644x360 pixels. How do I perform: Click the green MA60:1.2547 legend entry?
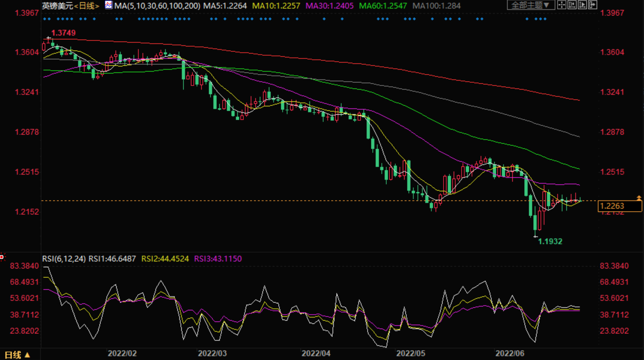click(383, 6)
